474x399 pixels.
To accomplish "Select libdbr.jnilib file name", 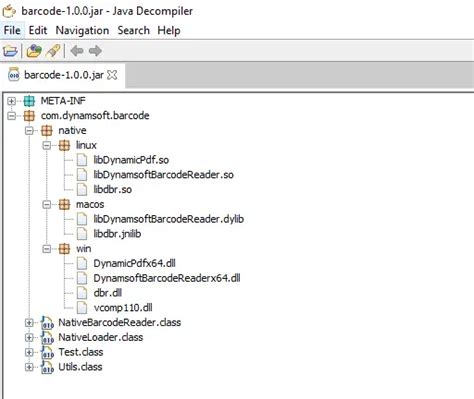I will pyautogui.click(x=117, y=234).
